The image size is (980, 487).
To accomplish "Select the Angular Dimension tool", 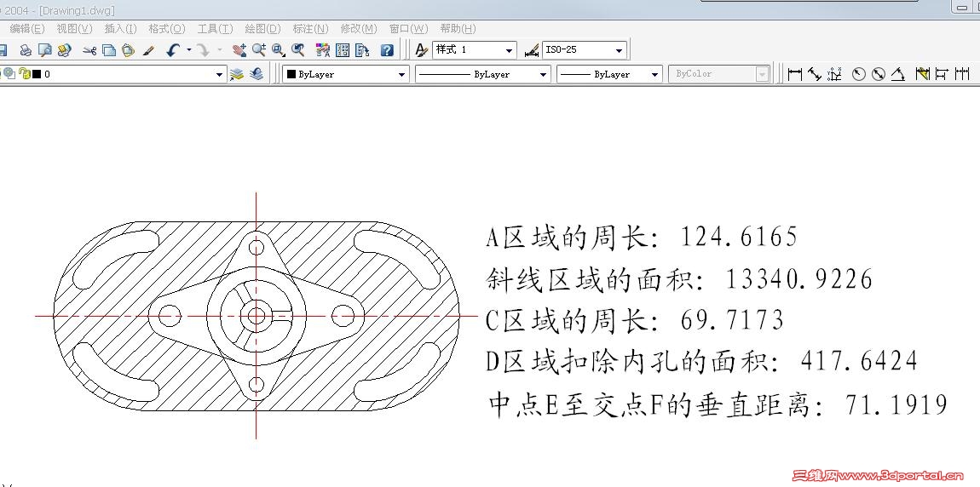I will (898, 74).
